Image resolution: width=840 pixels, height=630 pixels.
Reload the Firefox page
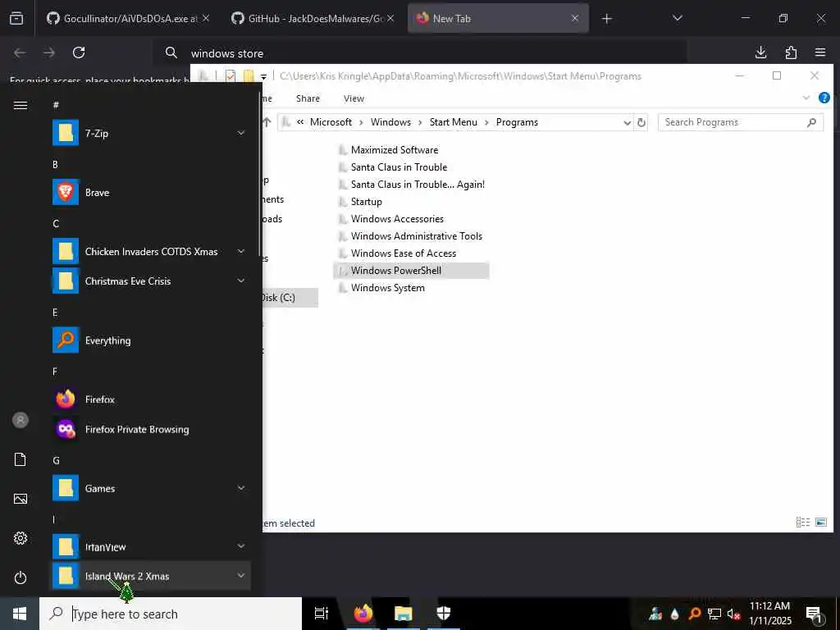(x=79, y=52)
